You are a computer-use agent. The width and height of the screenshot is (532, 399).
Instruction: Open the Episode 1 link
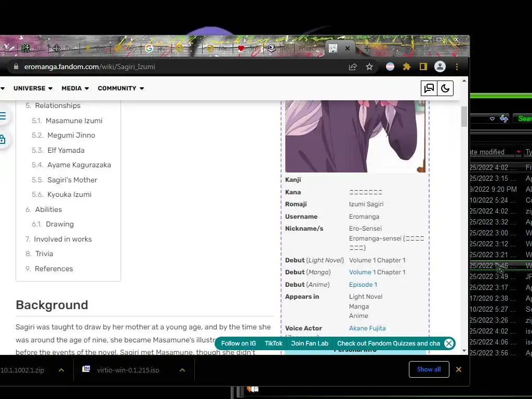(363, 285)
